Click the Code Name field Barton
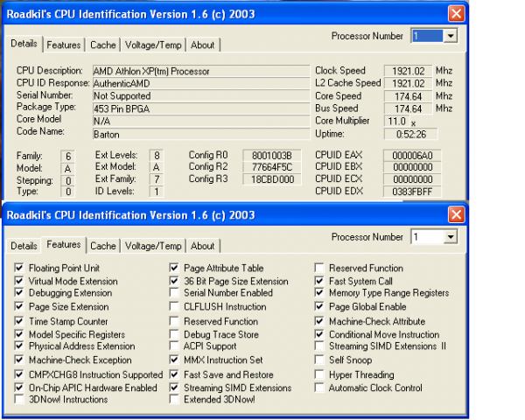525x420 pixels. pyautogui.click(x=201, y=134)
